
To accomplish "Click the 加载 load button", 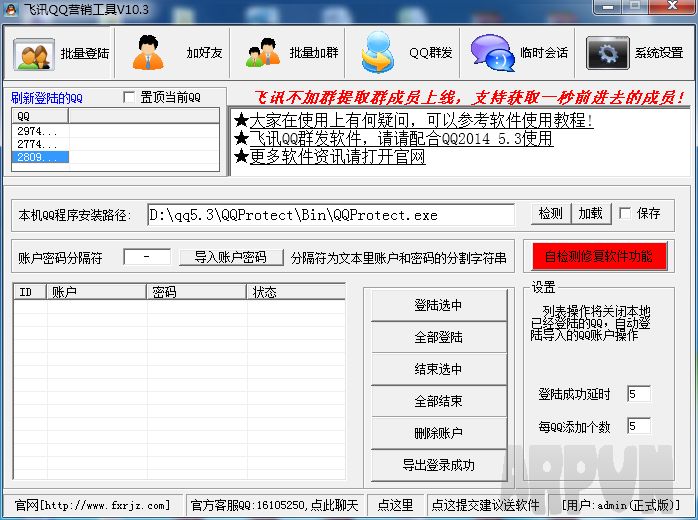I will (591, 214).
